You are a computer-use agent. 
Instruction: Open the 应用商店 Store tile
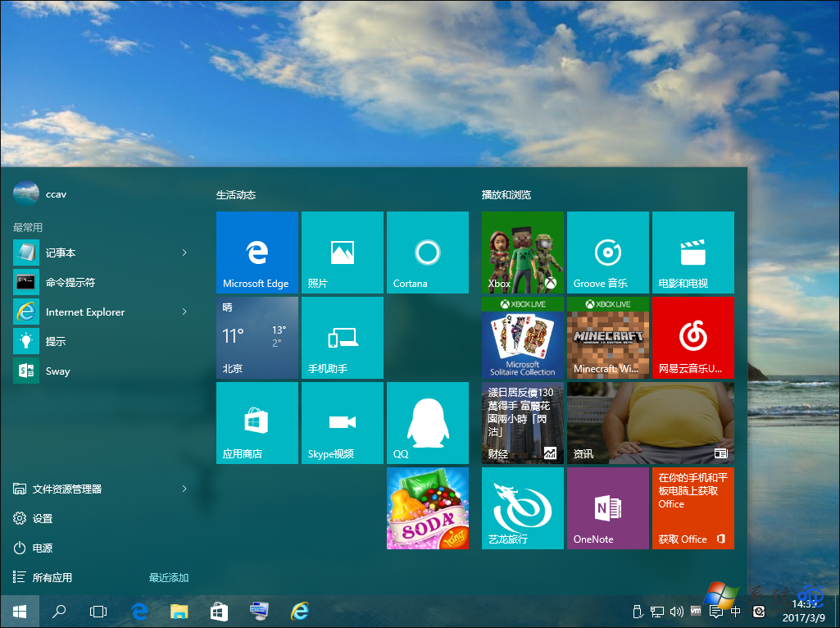point(257,423)
